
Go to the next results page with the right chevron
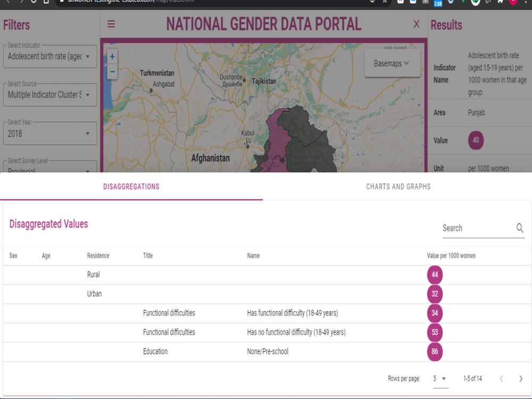[520, 378]
